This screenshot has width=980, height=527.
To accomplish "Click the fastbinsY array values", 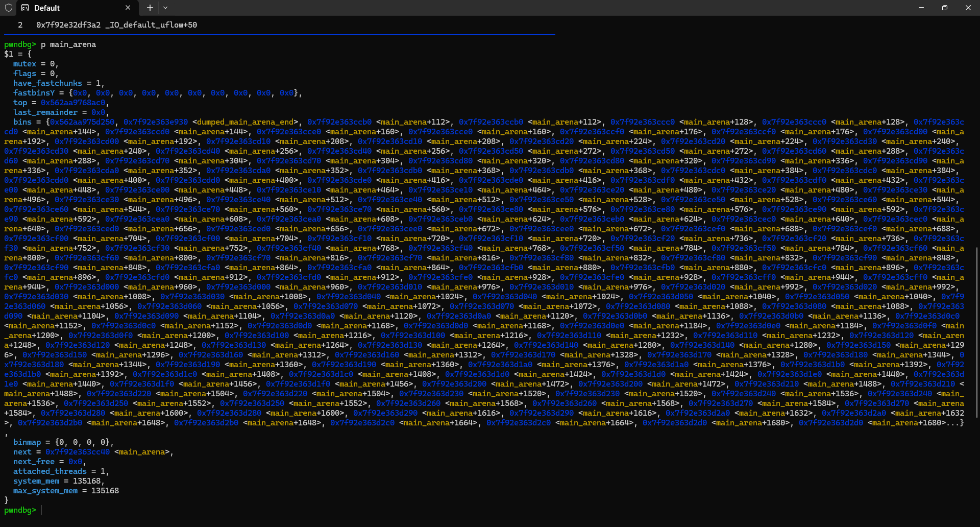I will click(x=184, y=92).
